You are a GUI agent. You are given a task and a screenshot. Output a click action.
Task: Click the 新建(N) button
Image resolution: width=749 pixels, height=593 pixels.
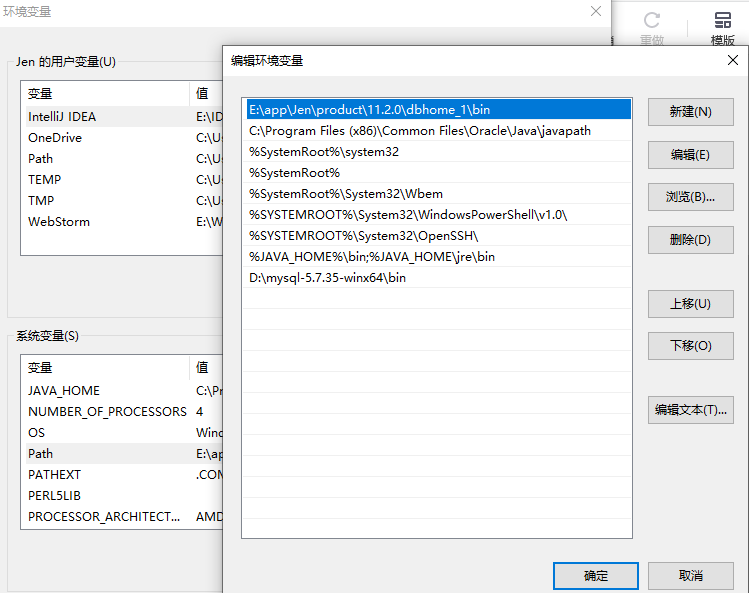690,112
